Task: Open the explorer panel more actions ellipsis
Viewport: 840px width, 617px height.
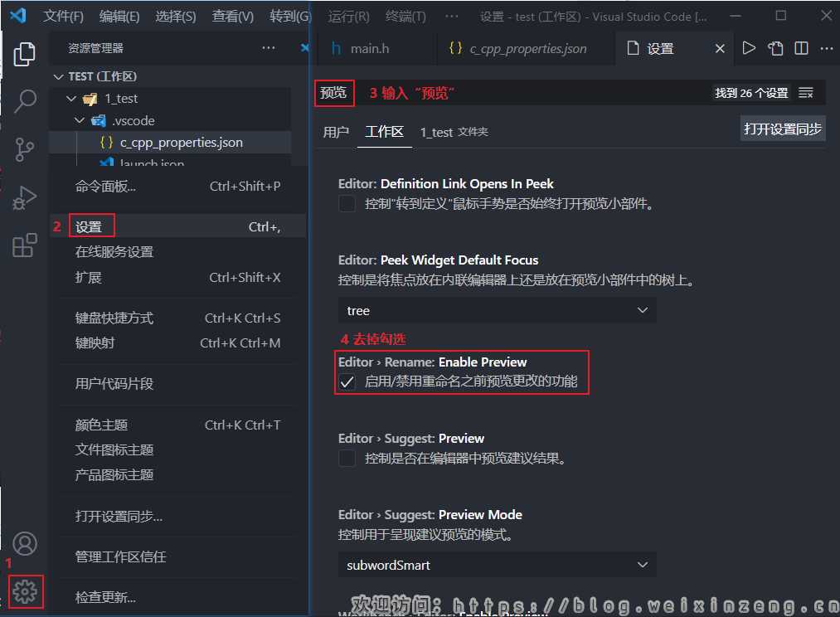Action: (x=269, y=48)
